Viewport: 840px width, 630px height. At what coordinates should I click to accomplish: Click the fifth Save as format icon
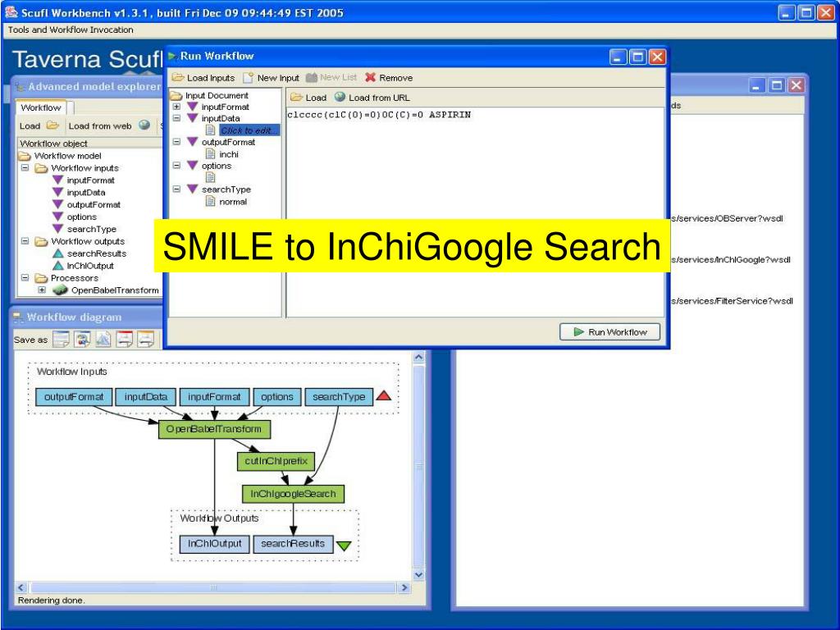coord(146,339)
